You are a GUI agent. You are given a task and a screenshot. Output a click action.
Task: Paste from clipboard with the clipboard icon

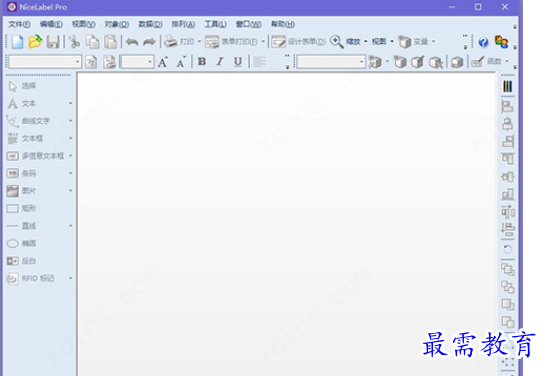pyautogui.click(x=110, y=42)
